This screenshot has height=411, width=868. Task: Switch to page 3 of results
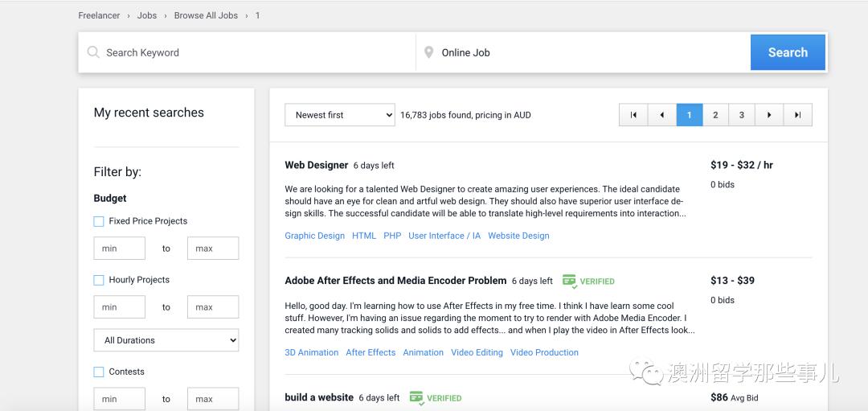point(742,115)
